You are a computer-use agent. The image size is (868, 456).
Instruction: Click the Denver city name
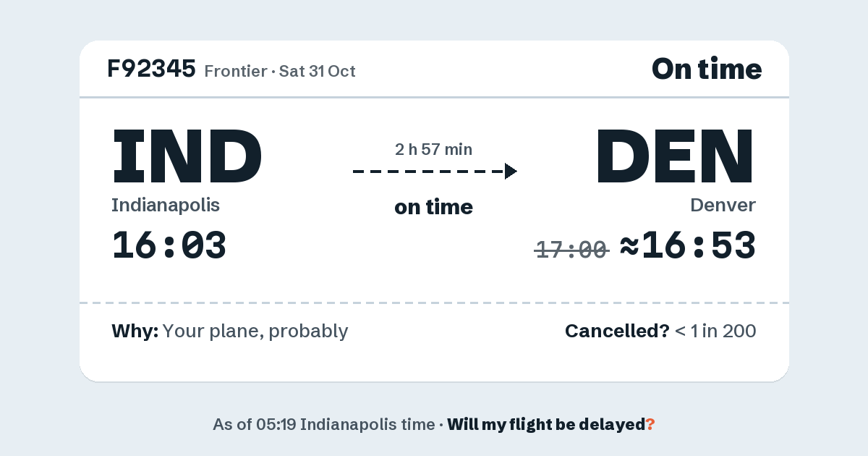(x=723, y=206)
